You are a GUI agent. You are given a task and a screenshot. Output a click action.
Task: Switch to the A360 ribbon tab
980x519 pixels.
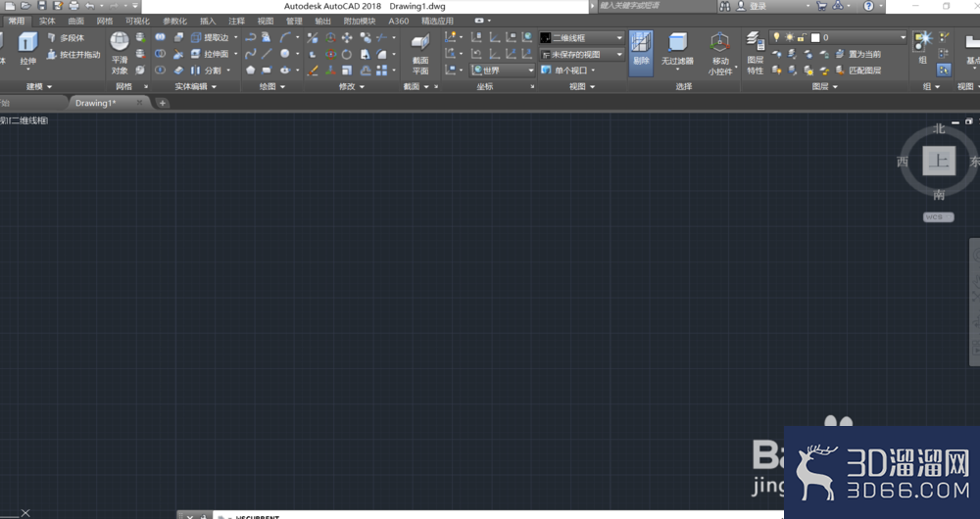pos(398,21)
